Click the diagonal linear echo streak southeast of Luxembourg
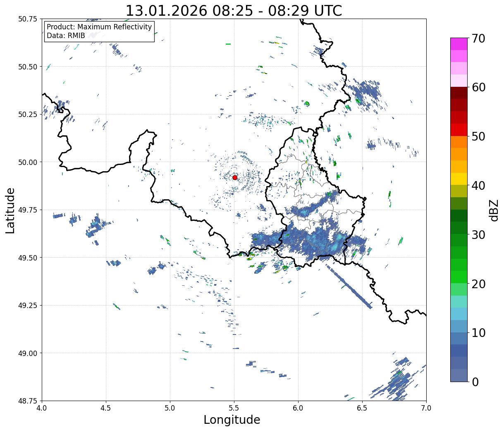Image resolution: width=504 pixels, height=430 pixels. click(x=349, y=286)
